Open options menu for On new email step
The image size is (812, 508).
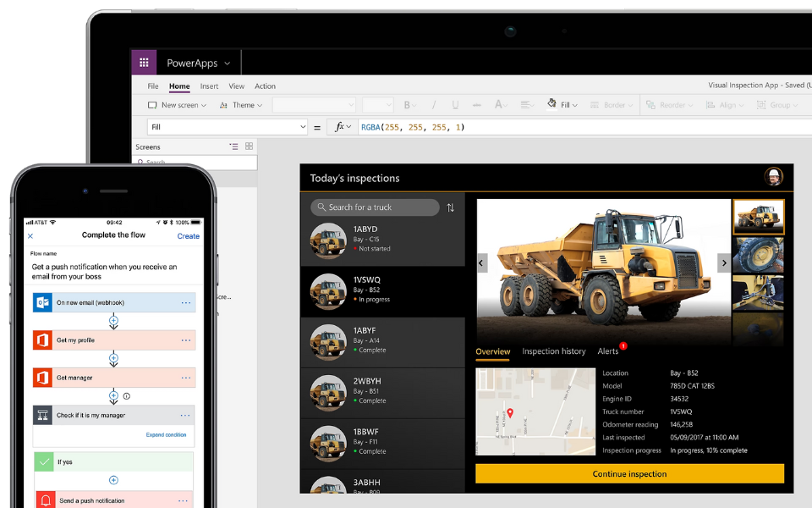186,303
